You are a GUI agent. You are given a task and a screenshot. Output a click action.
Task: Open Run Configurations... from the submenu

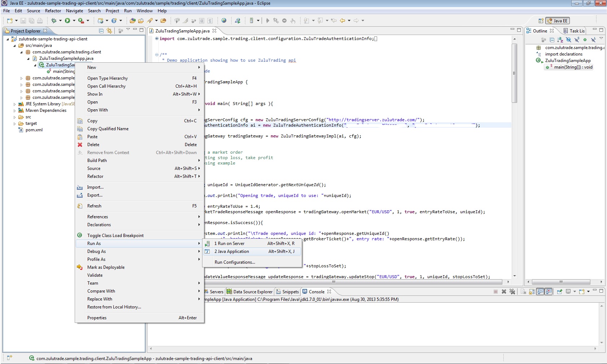235,262
